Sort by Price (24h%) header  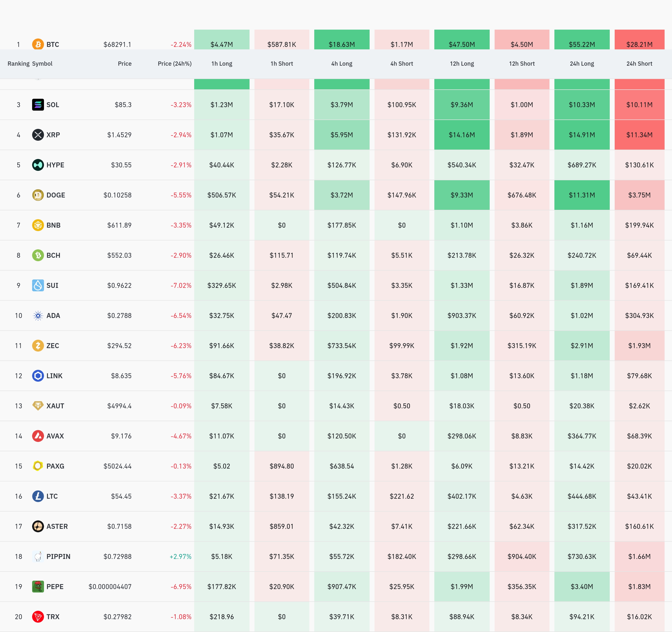174,63
